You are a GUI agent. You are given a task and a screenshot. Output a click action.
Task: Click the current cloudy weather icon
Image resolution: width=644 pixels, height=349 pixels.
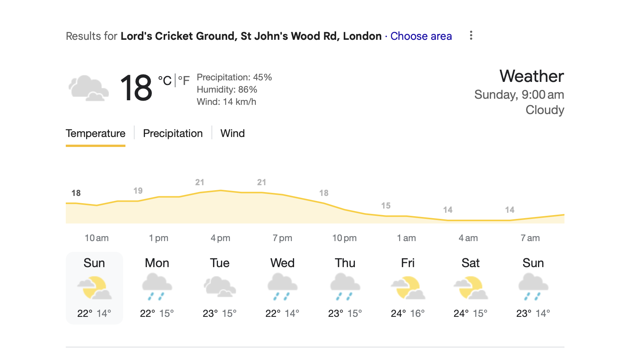(x=88, y=88)
